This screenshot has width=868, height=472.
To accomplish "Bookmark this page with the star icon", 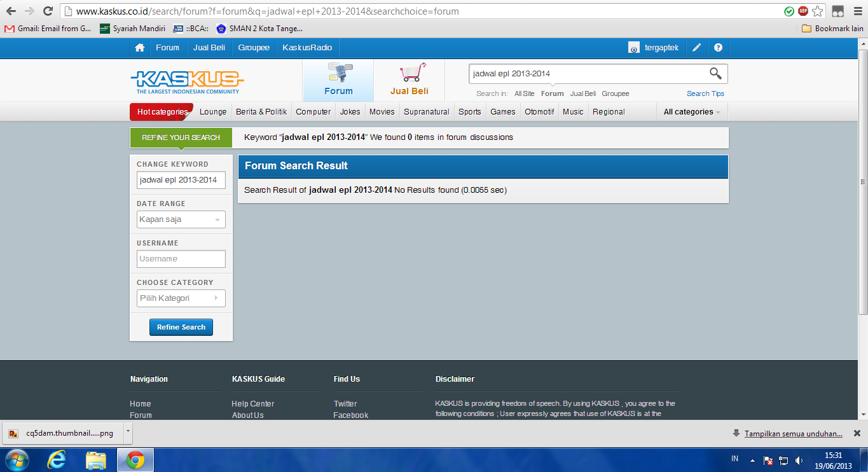I will (x=818, y=11).
